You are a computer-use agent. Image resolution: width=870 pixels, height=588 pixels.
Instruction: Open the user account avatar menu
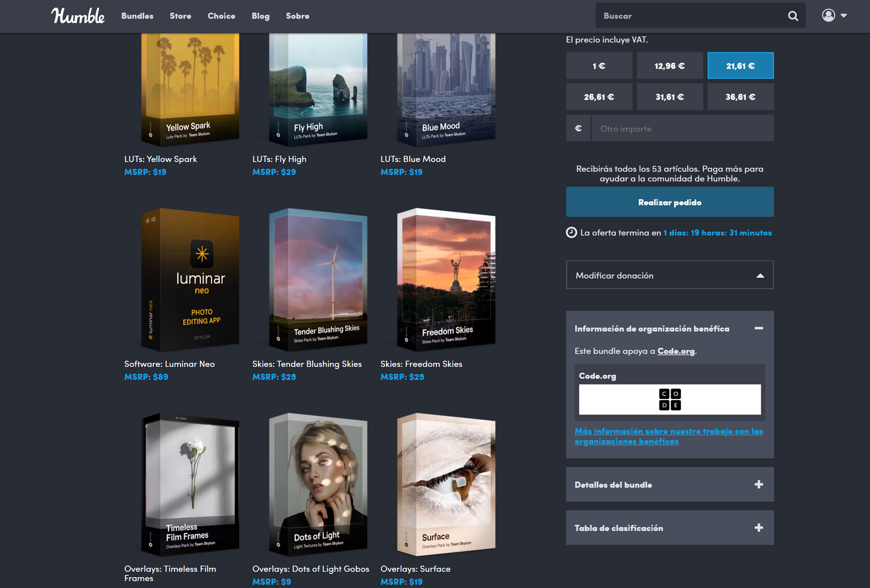click(834, 16)
